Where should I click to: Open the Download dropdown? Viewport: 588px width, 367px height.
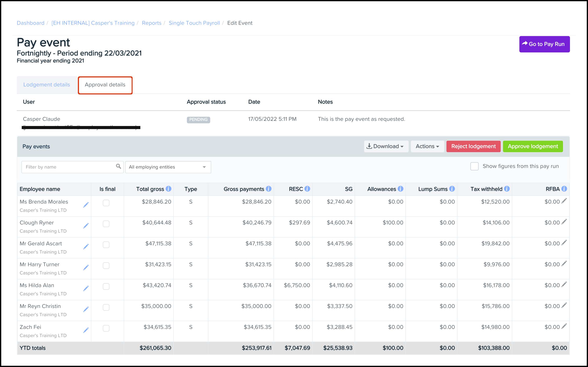386,146
